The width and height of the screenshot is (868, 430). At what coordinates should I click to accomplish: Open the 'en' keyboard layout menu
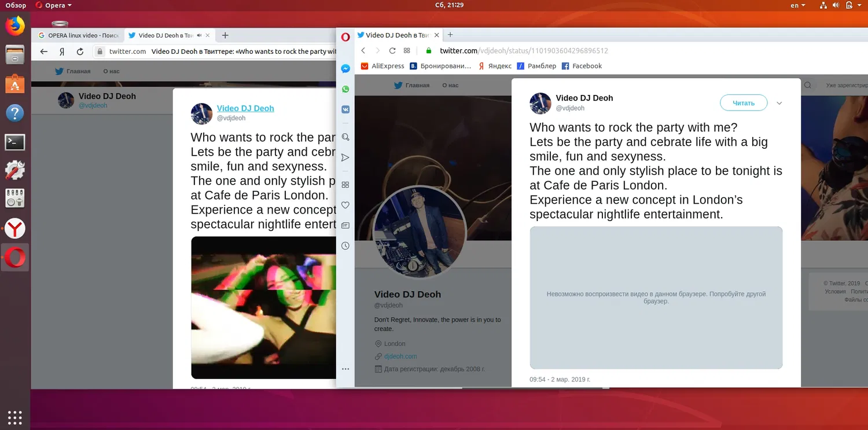(798, 5)
